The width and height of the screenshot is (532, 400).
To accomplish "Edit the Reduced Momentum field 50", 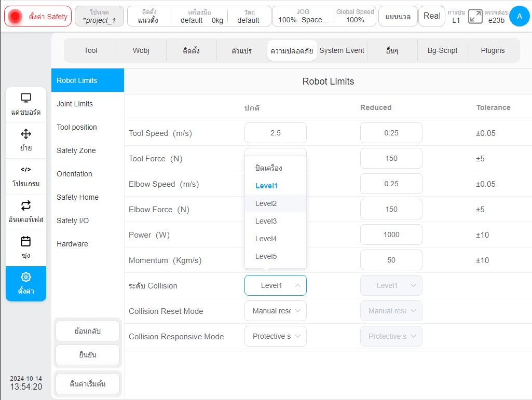I will (x=391, y=260).
